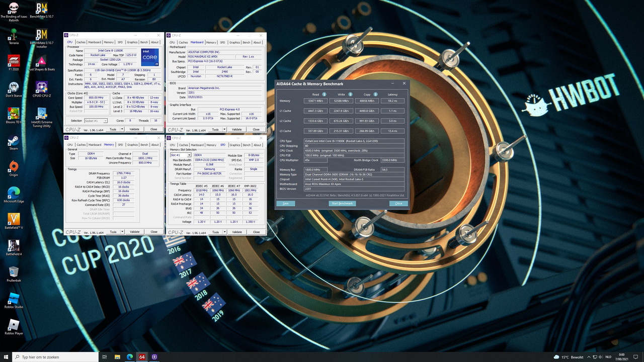Click XMP-3602 column header in Timings Table

coord(251,186)
